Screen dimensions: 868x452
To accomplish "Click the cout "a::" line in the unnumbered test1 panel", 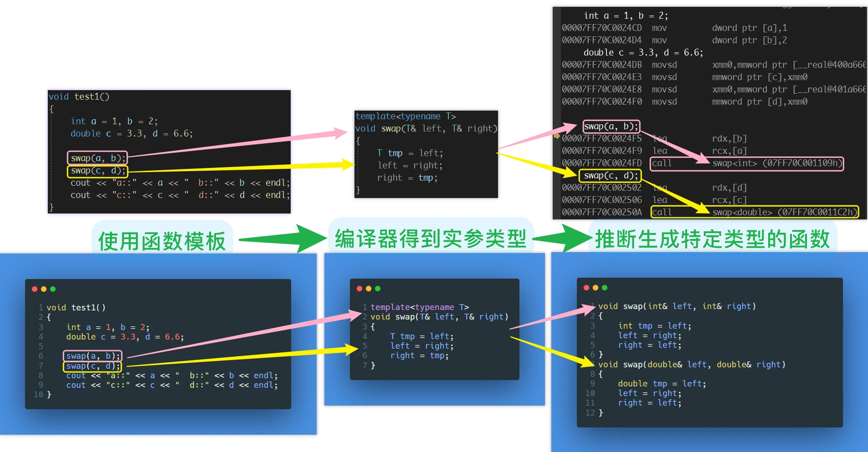I will (180, 183).
